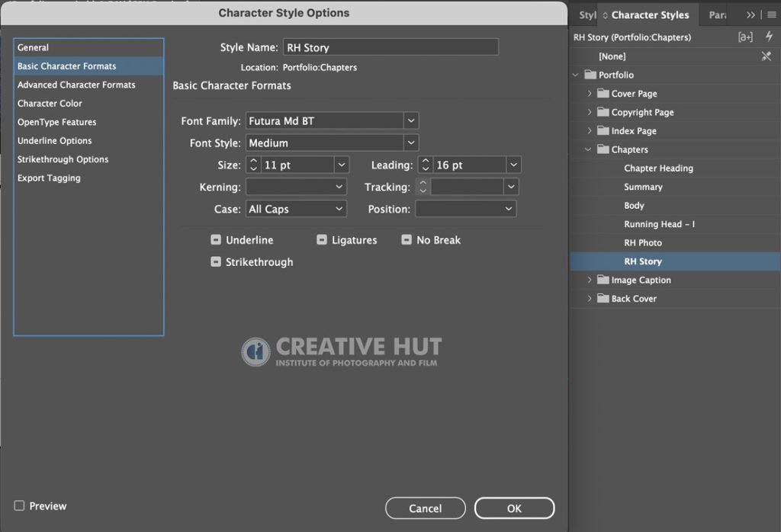Open the Font Family dropdown
The image size is (781, 532).
[x=411, y=120]
